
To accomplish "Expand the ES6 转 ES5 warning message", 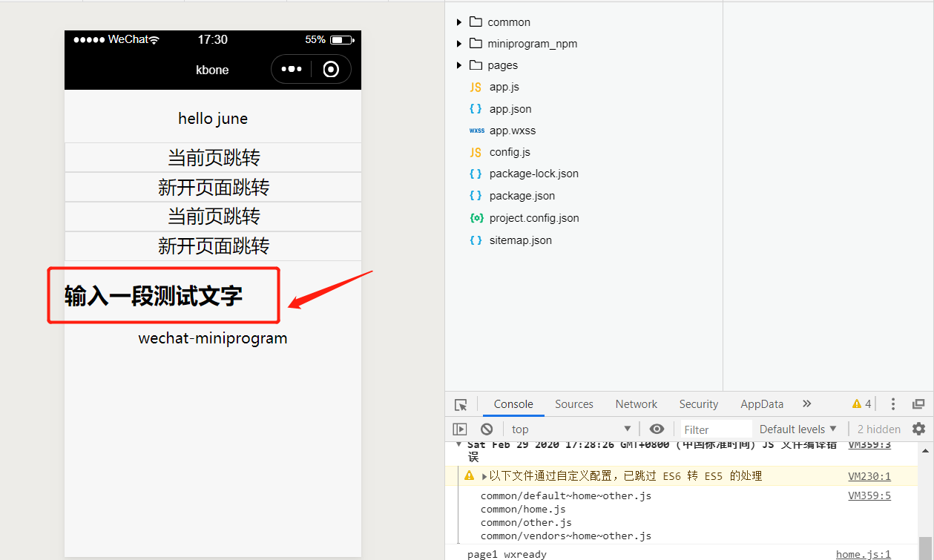I will (x=484, y=476).
